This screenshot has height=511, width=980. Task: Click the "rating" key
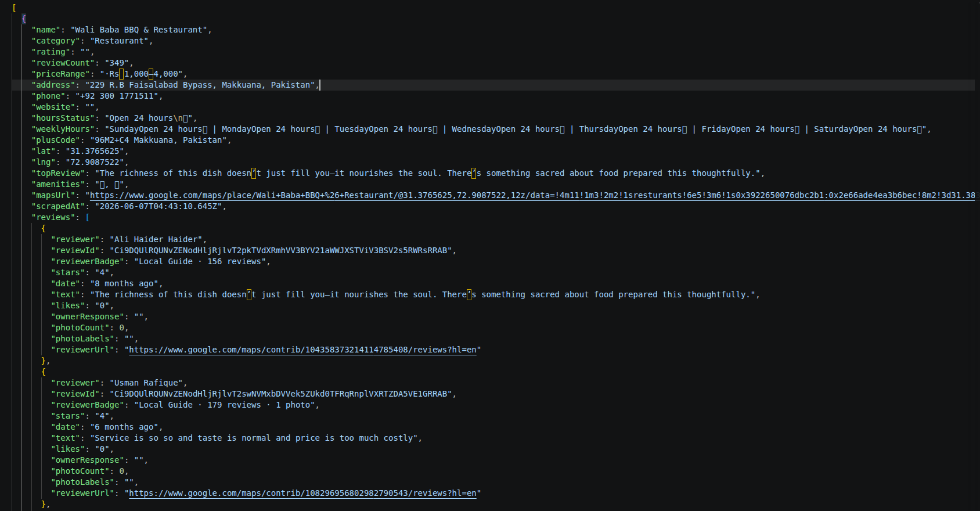[x=51, y=52]
